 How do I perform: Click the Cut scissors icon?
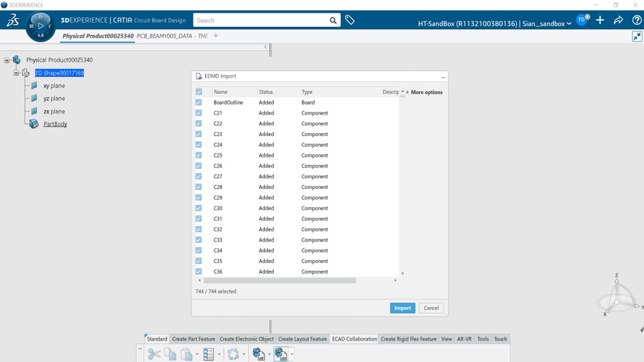coord(154,354)
